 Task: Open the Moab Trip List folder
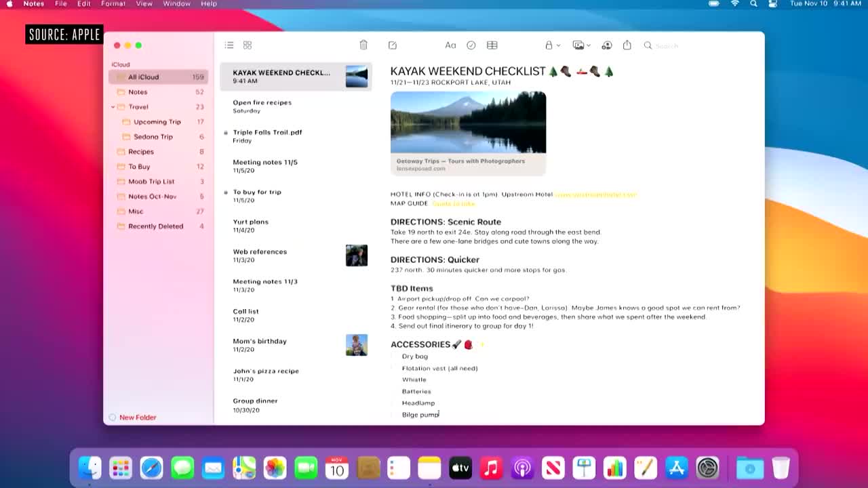(x=158, y=182)
